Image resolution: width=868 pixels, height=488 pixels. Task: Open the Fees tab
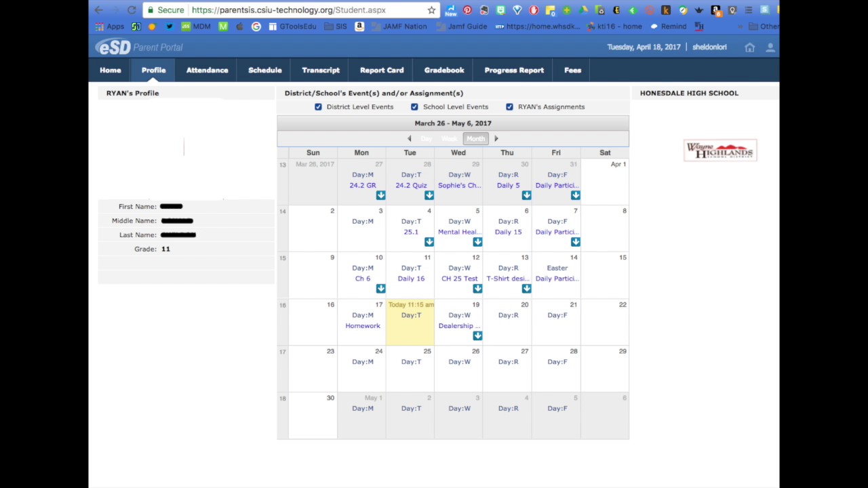[572, 70]
